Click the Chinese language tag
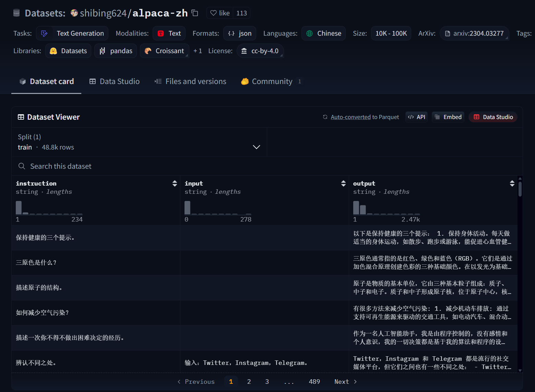 pos(323,33)
